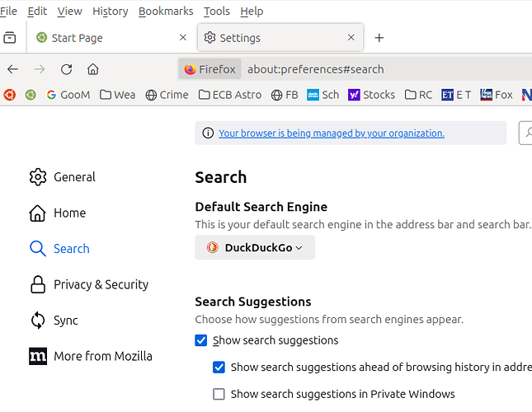Expand the Wea bookmarks folder

coord(117,95)
